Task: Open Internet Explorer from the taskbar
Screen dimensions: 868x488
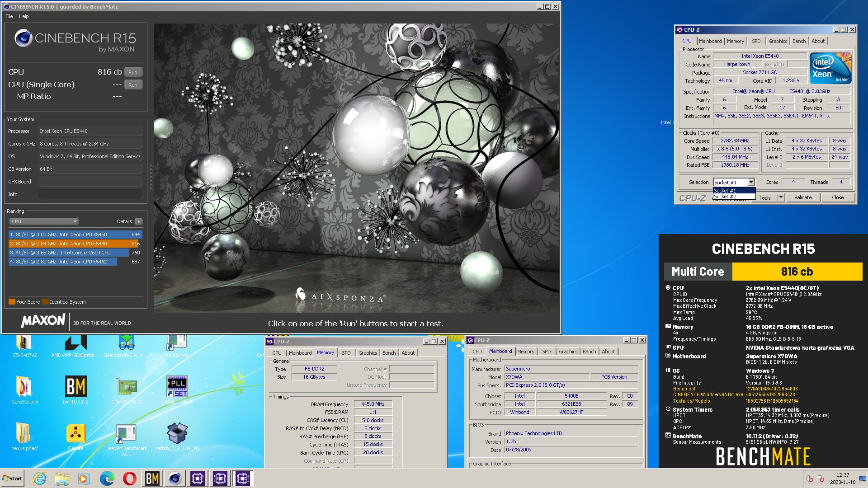Action: click(x=39, y=479)
